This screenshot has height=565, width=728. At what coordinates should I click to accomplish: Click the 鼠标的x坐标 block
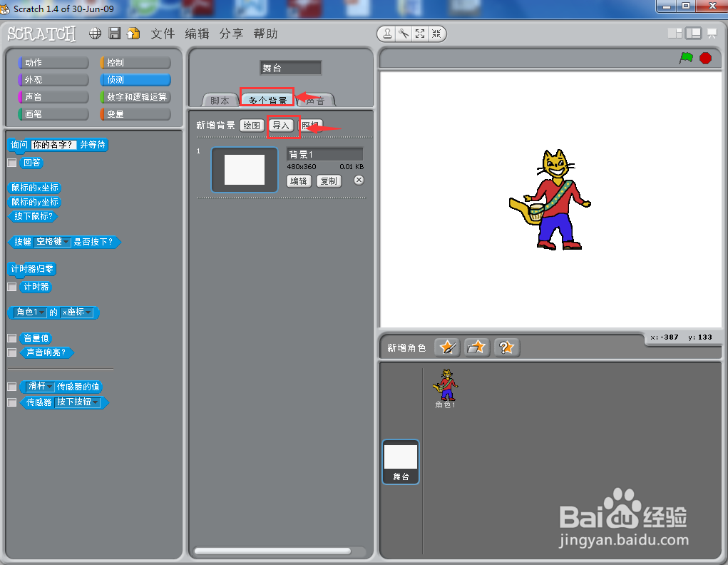35,188
